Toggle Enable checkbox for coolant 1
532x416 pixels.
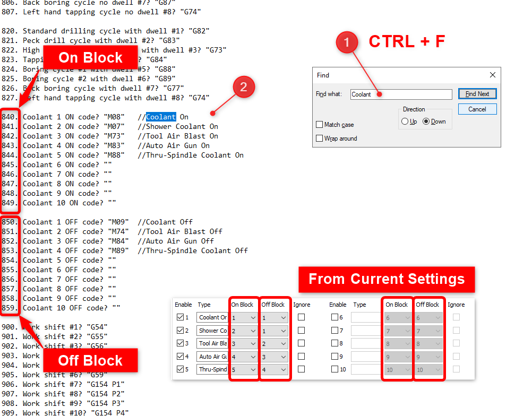180,317
